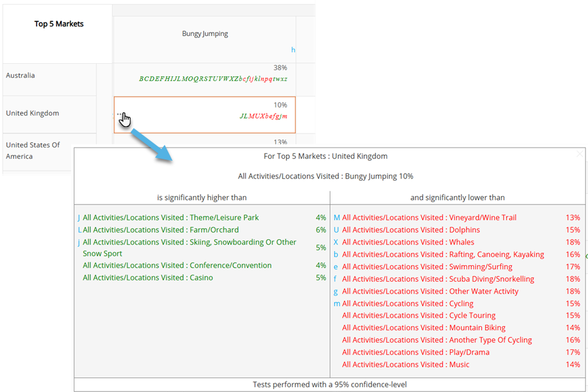
Task: Select the Farm/Orchard comparison row
Action: pos(202,230)
